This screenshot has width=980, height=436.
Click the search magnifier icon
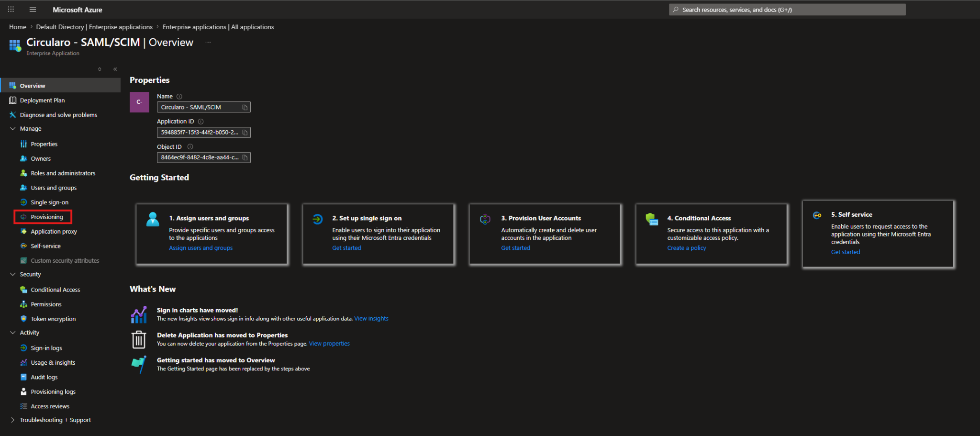pyautogui.click(x=676, y=10)
